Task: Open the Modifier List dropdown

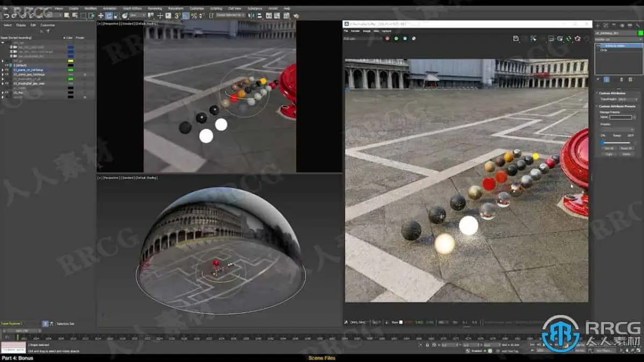Action: 619,39
